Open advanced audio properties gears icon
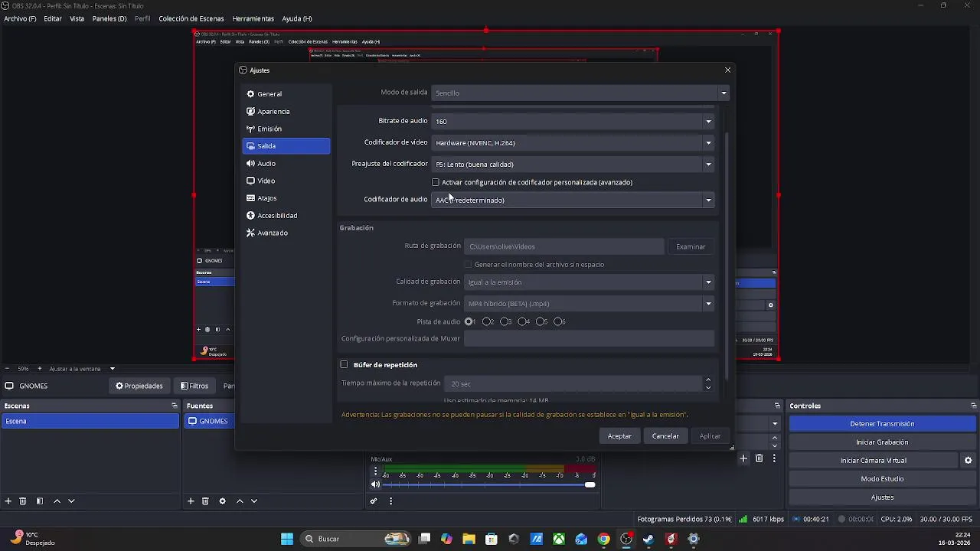 [374, 501]
